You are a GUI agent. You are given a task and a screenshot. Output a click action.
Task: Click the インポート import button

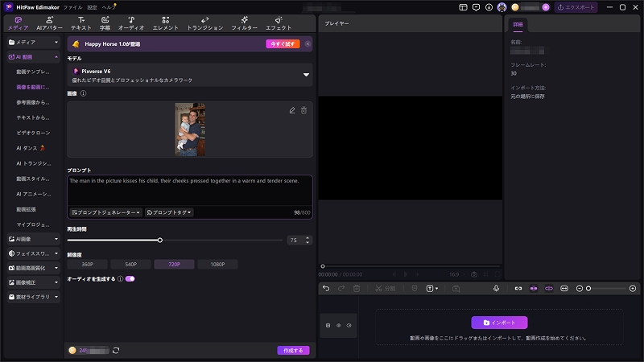499,323
